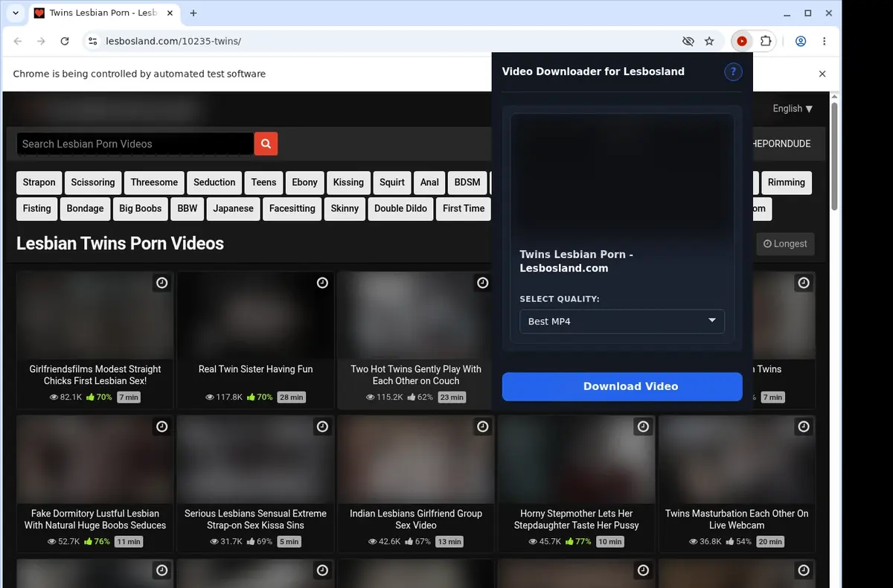Click the 28 min duration badge
893x588 pixels.
coord(291,397)
